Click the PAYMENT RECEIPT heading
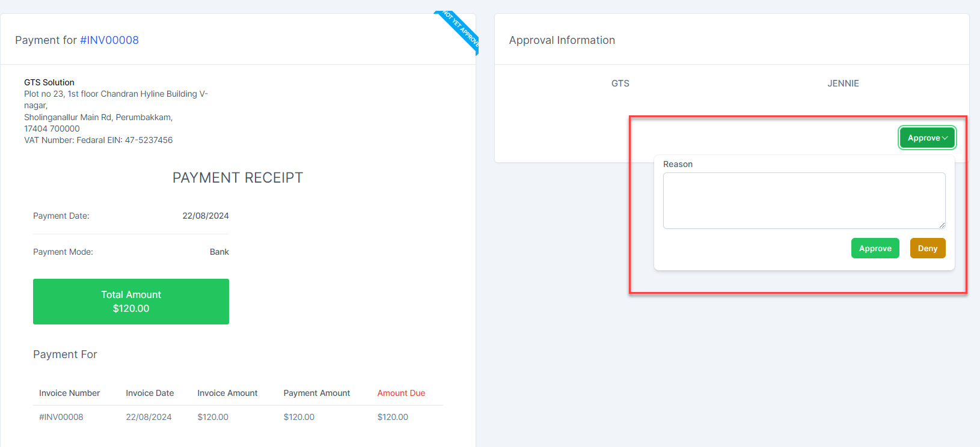The width and height of the screenshot is (980, 447). coord(237,178)
